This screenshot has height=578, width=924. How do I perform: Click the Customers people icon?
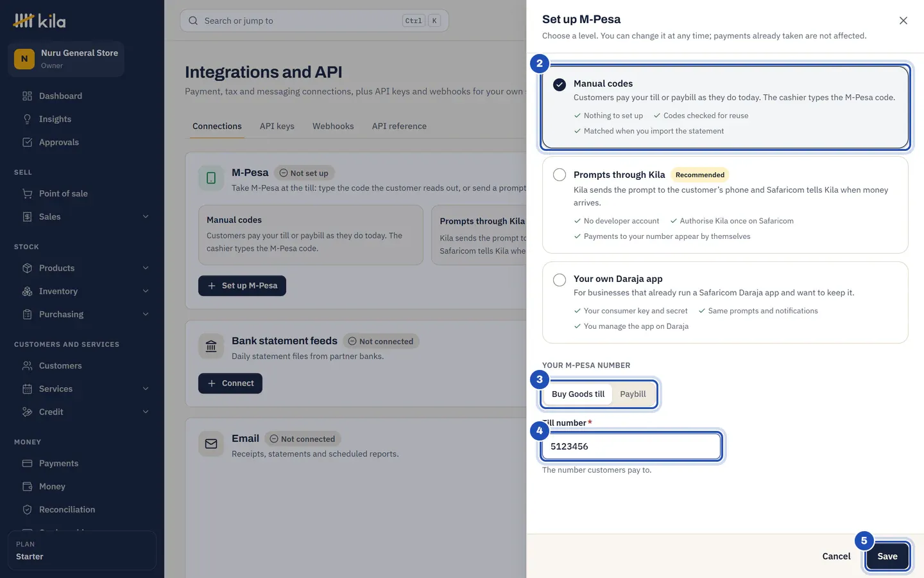pyautogui.click(x=27, y=366)
